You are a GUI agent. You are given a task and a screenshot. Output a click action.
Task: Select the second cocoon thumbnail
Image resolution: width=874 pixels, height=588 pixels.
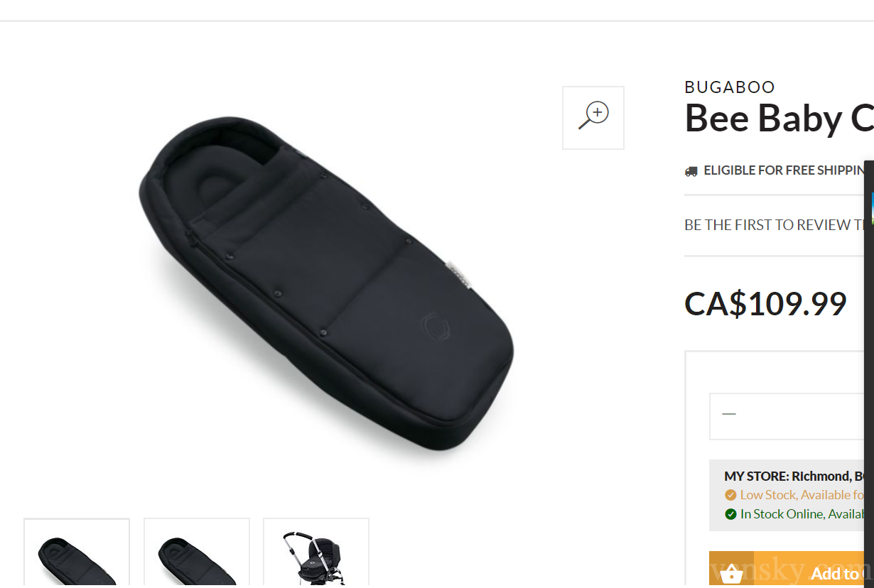coord(197,553)
